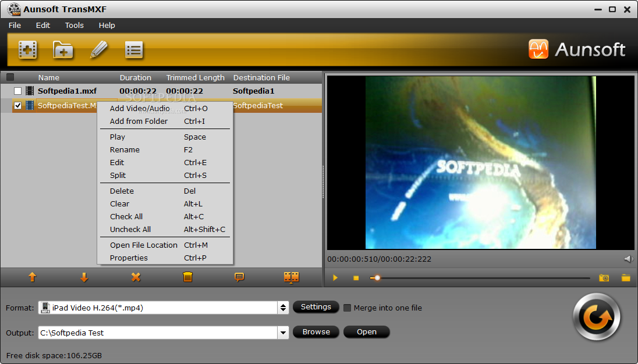Expand the Format dropdown arrows

283,308
